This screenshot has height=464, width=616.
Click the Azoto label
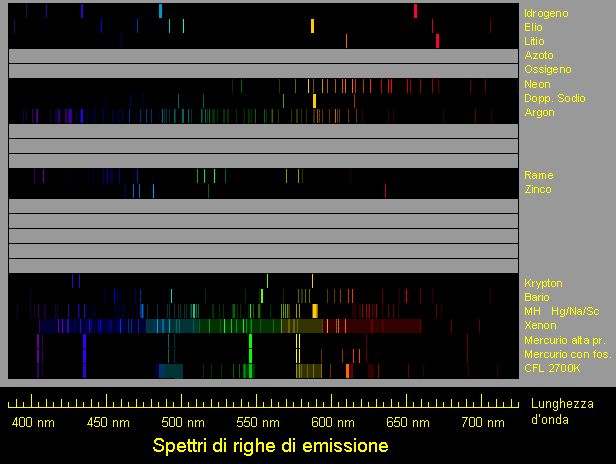539,55
